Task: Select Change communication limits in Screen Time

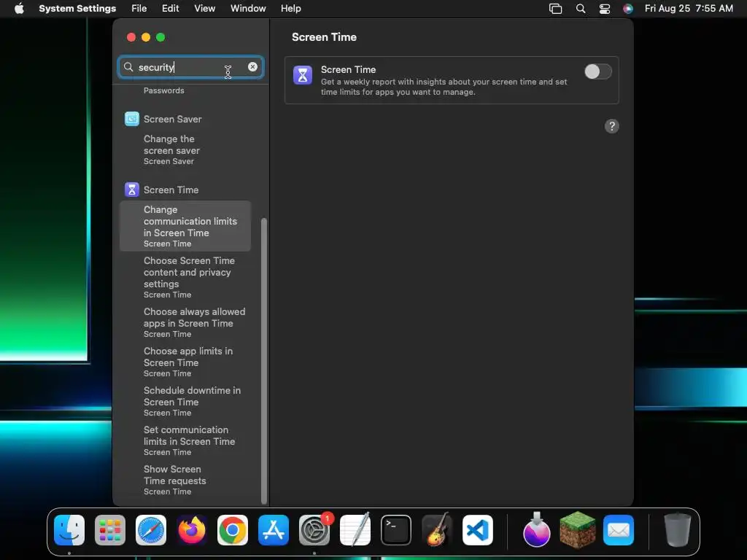Action: pos(185,226)
